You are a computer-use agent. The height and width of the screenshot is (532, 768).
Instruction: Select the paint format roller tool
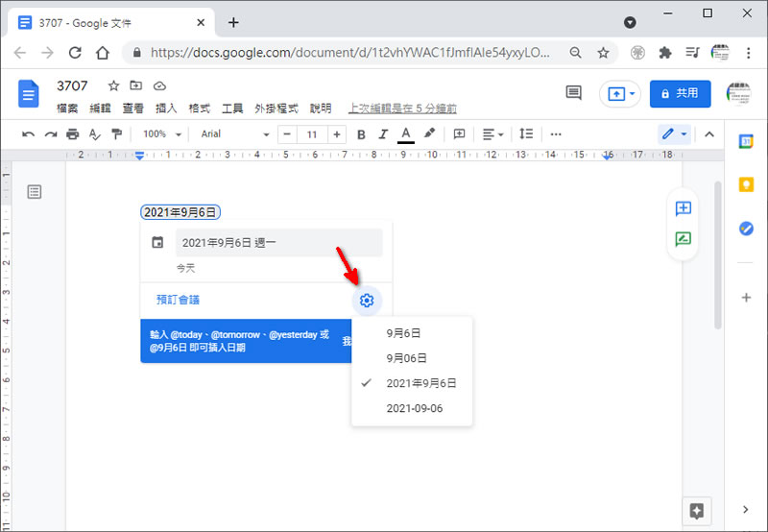(x=116, y=134)
